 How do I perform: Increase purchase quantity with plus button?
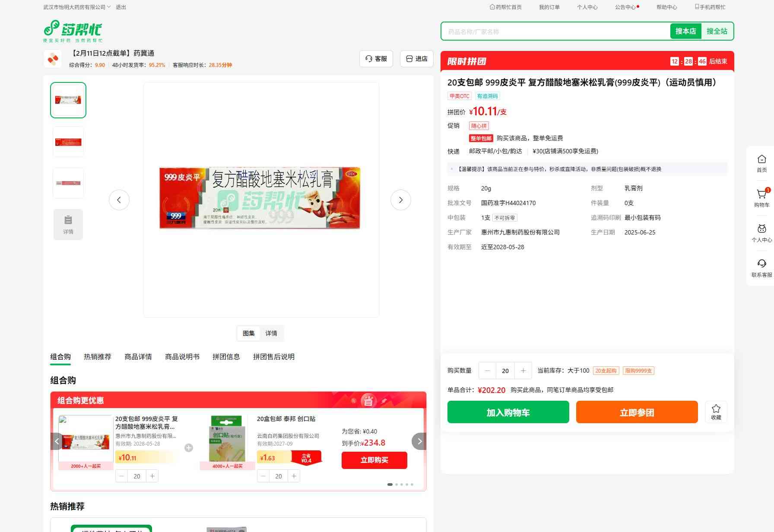(523, 370)
